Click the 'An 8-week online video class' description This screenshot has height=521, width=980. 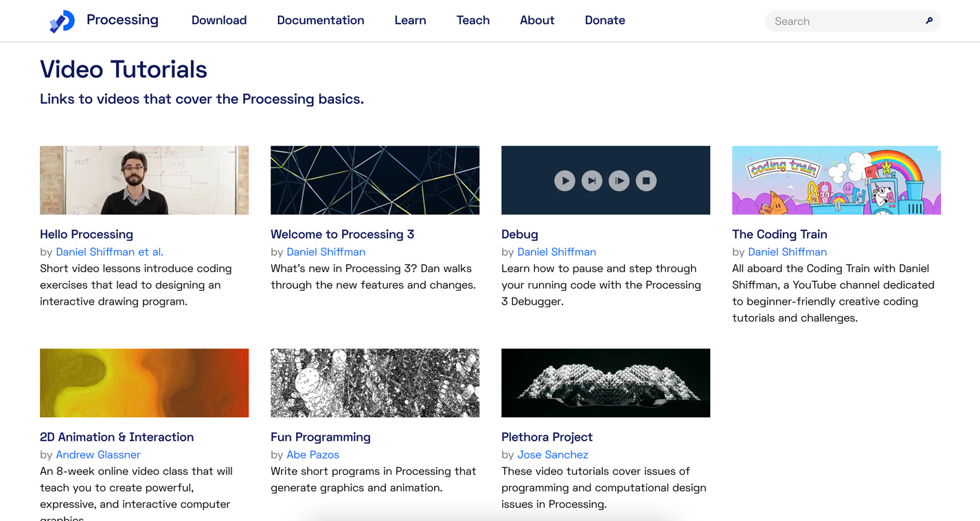(136, 495)
